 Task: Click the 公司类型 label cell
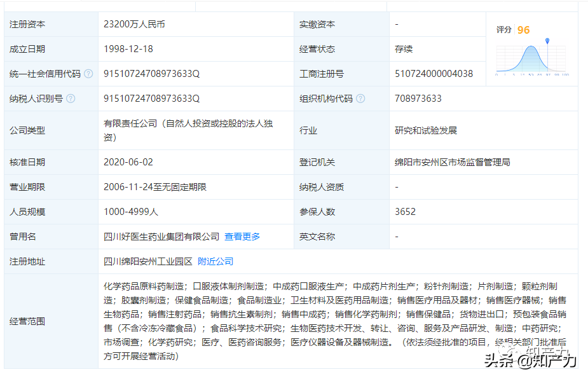click(51, 130)
